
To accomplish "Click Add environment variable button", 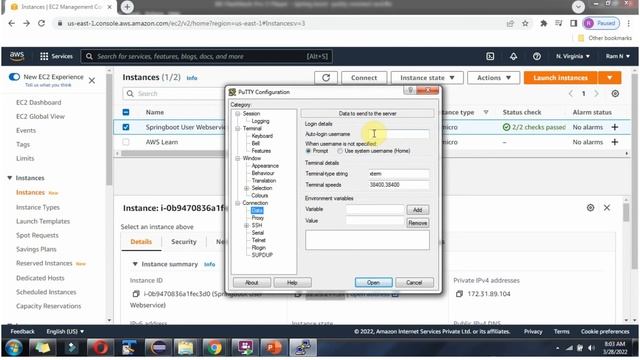I will tap(418, 210).
